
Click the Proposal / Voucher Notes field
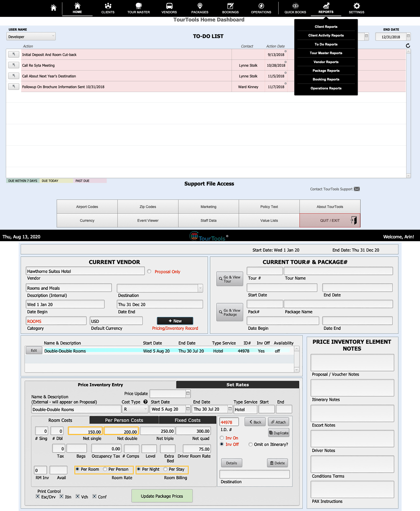click(x=352, y=362)
